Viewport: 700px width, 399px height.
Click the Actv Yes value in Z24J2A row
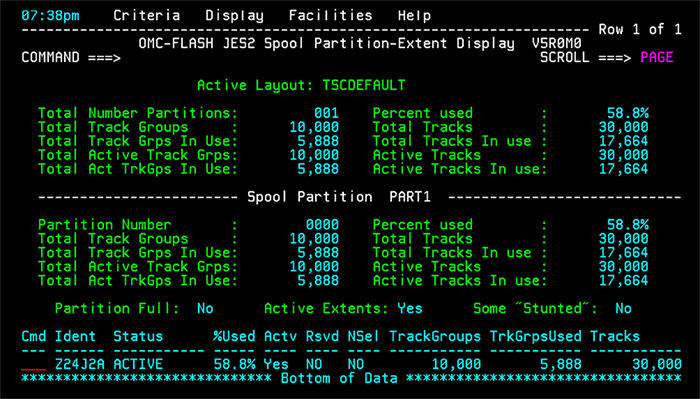(x=276, y=365)
